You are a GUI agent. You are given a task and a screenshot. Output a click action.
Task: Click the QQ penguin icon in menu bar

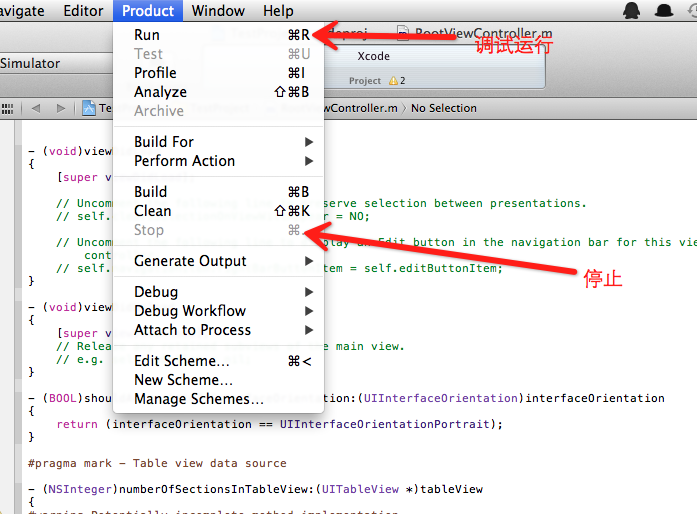coord(631,11)
